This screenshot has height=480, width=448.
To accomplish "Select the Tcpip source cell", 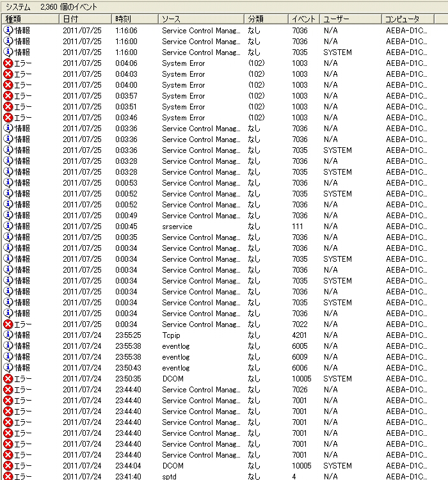I will [171, 335].
